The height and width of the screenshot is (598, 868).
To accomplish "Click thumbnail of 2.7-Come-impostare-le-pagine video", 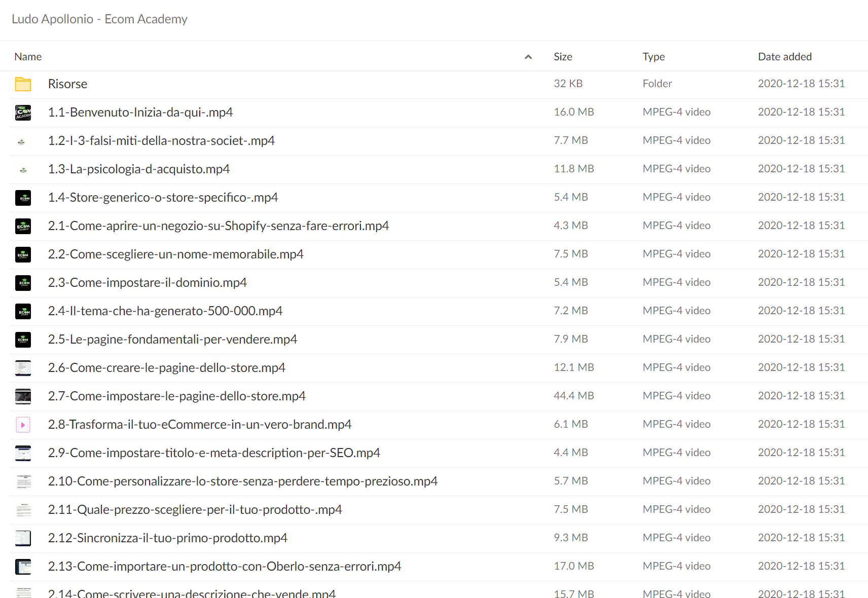I will pos(23,396).
